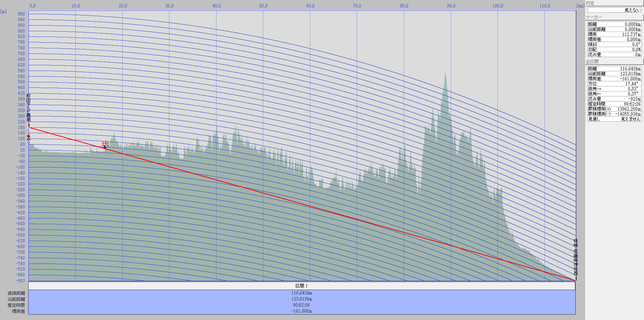Viewport: 644px width, 320px height.
Task: Click the 林崎 荒磯崎神社西 end pin marker
Action: tap(576, 278)
